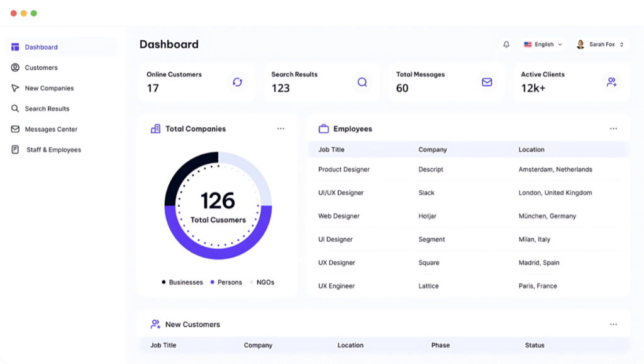The height and width of the screenshot is (364, 644).
Task: Click the envelope icon in Total Messages card
Action: click(487, 82)
